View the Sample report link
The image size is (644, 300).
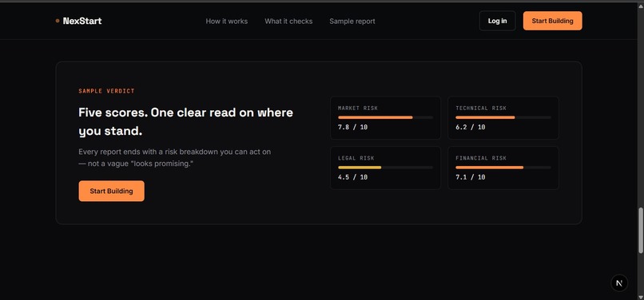pyautogui.click(x=352, y=21)
